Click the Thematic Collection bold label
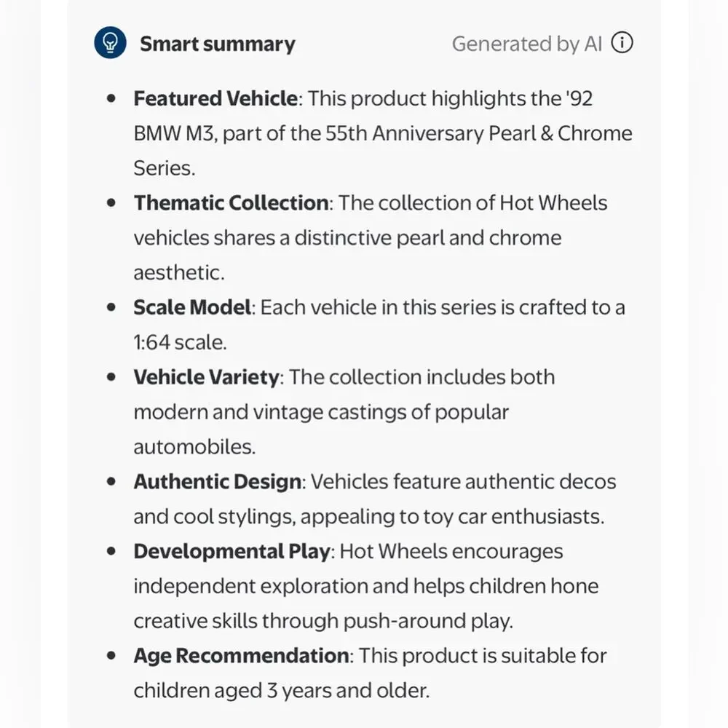The image size is (728, 728). coord(231,203)
